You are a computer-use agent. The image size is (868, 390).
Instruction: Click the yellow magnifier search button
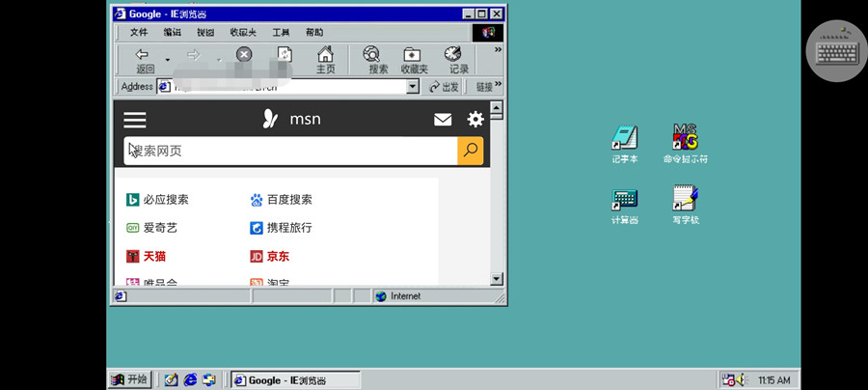click(471, 151)
